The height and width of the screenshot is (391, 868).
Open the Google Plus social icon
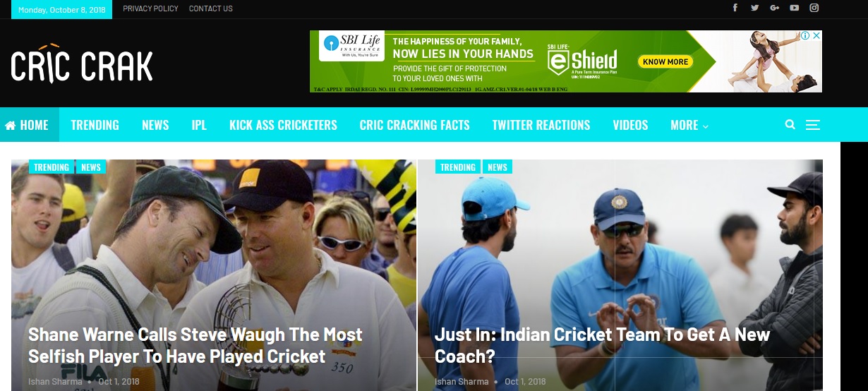click(x=774, y=8)
